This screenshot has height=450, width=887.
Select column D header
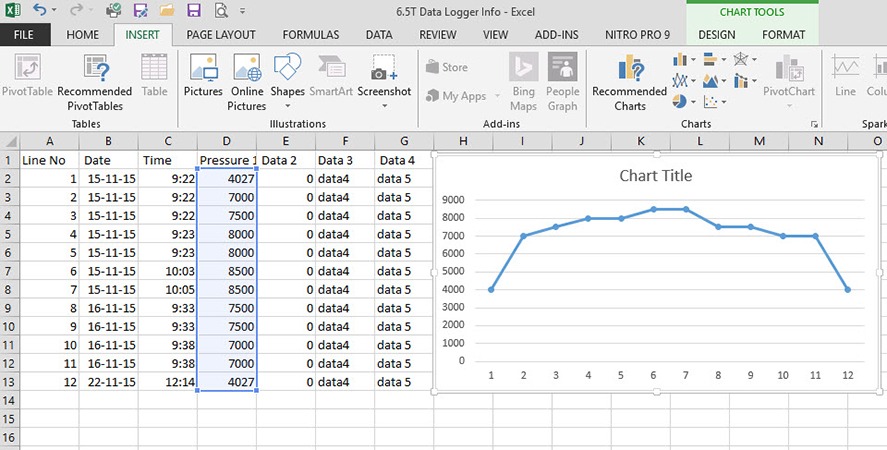click(x=227, y=141)
